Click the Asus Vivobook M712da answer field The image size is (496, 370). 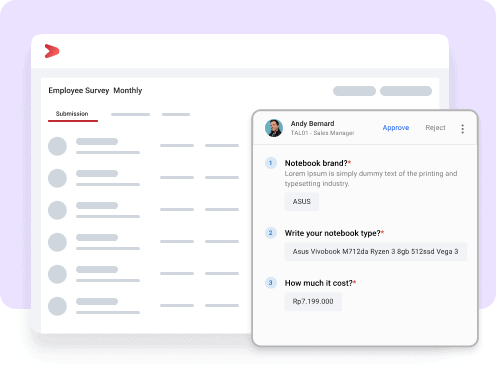coord(375,252)
